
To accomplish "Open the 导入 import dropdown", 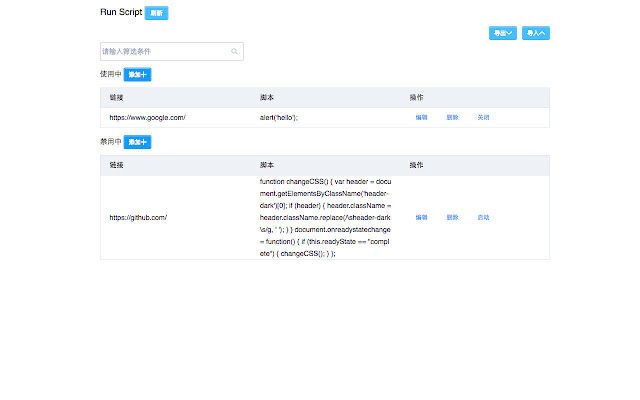I will (x=536, y=33).
